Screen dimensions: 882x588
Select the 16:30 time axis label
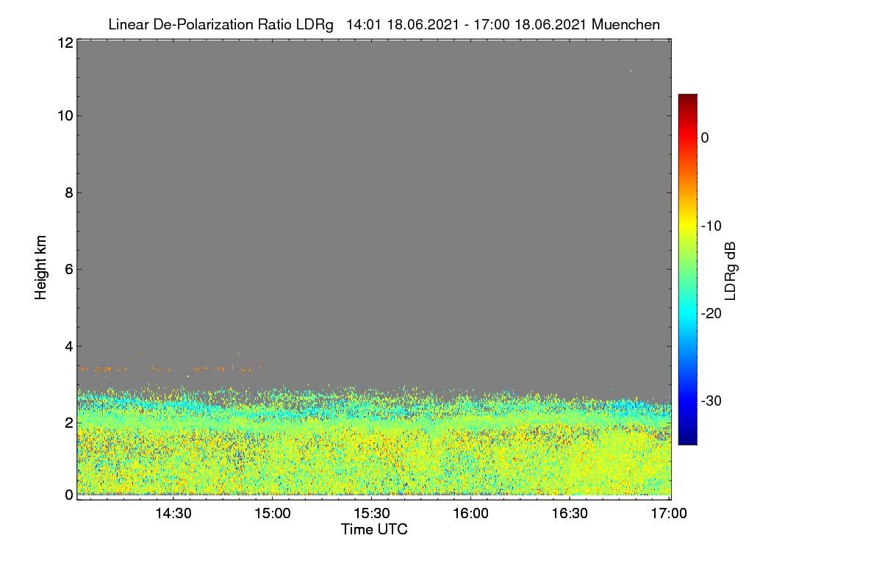(570, 514)
